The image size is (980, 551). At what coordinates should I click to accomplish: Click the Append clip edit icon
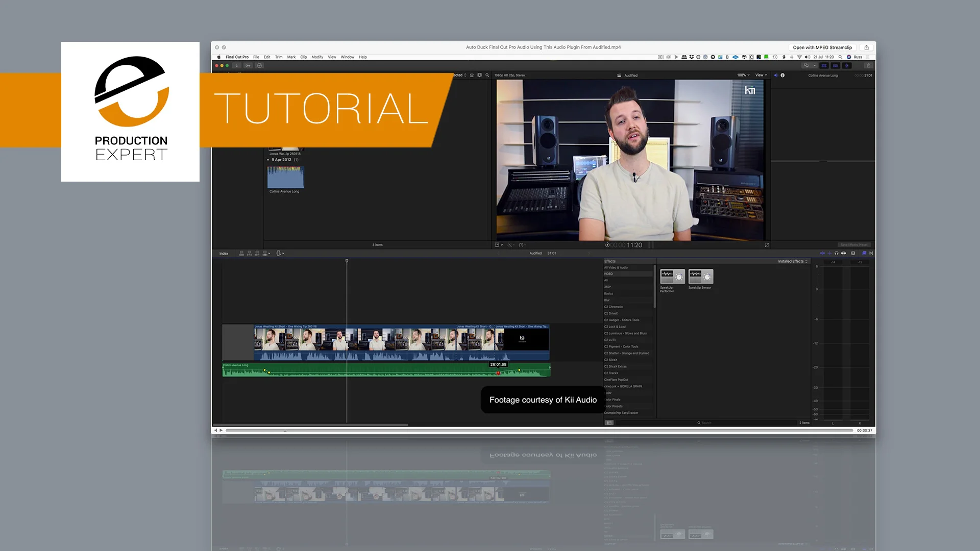(257, 253)
